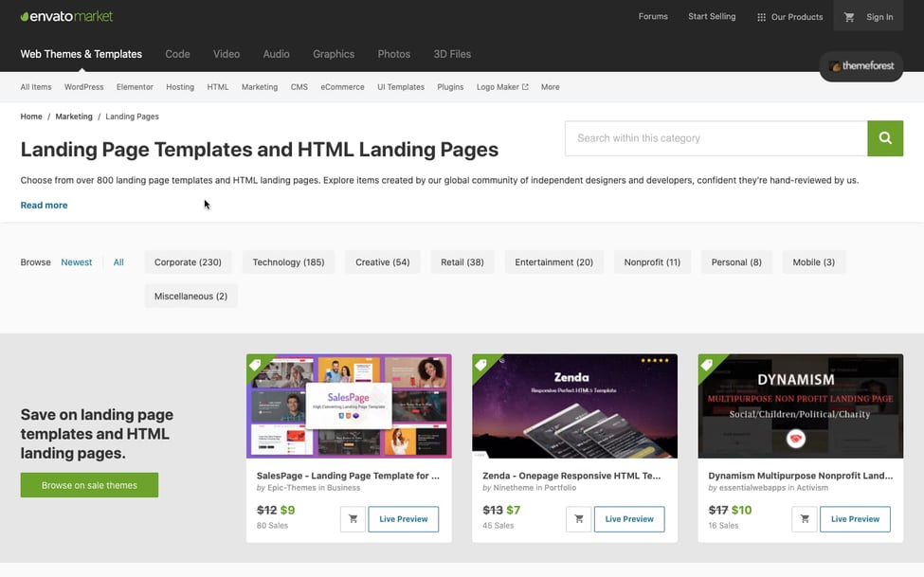Image resolution: width=924 pixels, height=577 pixels.
Task: Open the shopping cart icon in header
Action: (x=849, y=17)
